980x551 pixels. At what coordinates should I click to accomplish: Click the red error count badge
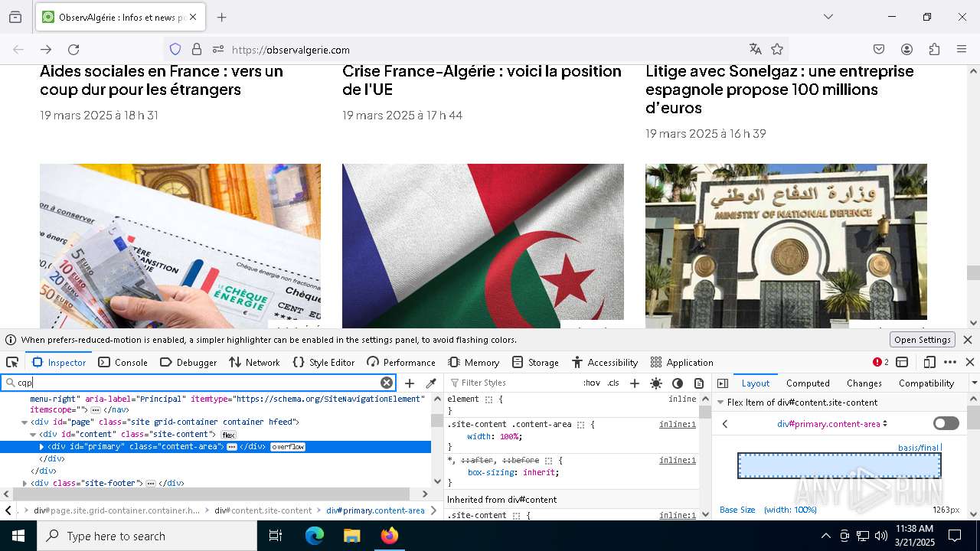point(880,362)
